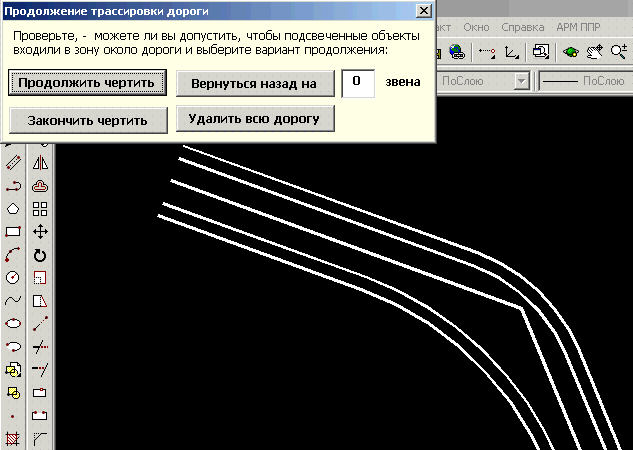Select the Circle draw tool
633x450 pixels.
pos(13,278)
